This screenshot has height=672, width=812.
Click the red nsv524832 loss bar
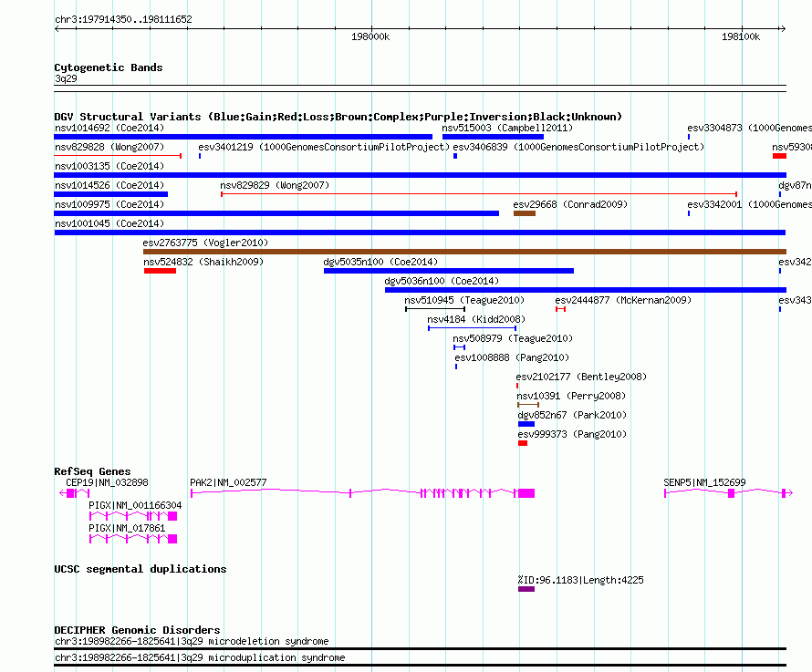[160, 271]
